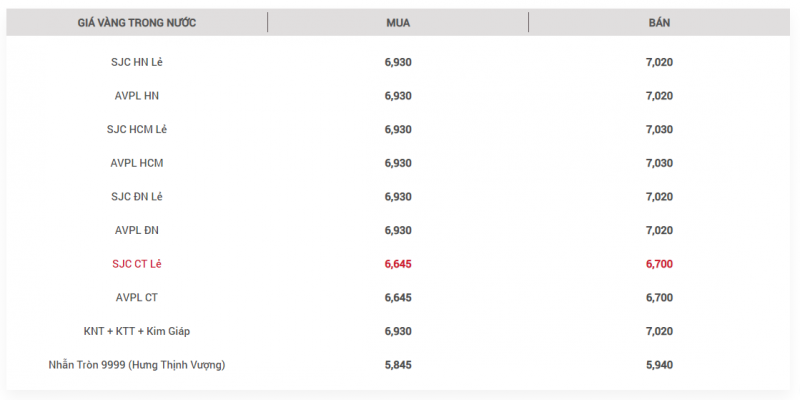The height and width of the screenshot is (400, 800).
Task: Select the BÁN column header
Action: [x=659, y=22]
